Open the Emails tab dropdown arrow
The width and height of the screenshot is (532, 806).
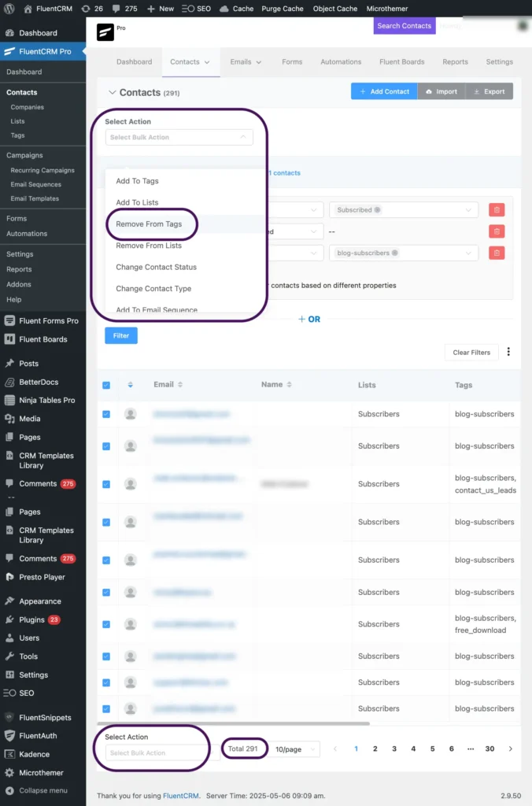point(259,62)
